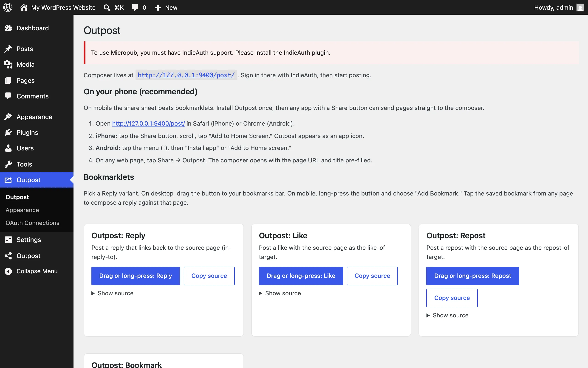Click the IndieAuth plugin warning notice

click(331, 53)
